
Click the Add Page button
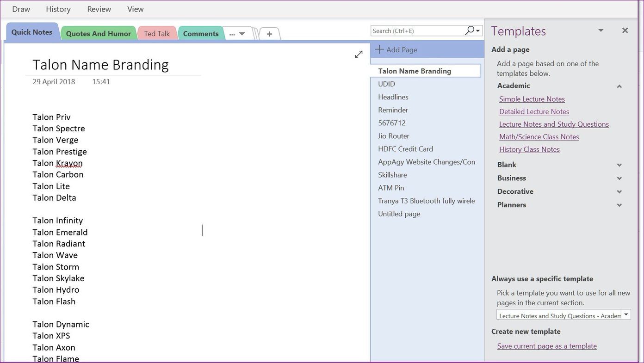pos(396,49)
